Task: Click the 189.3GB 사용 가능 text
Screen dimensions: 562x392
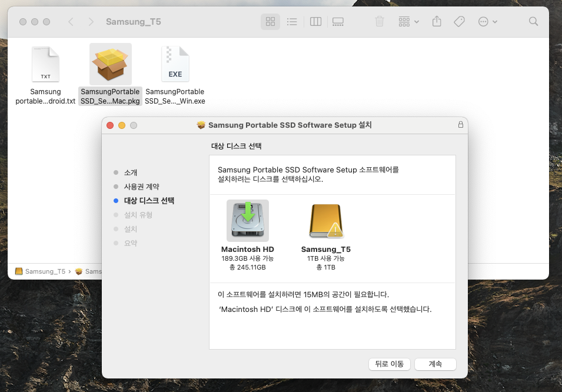Action: point(247,258)
